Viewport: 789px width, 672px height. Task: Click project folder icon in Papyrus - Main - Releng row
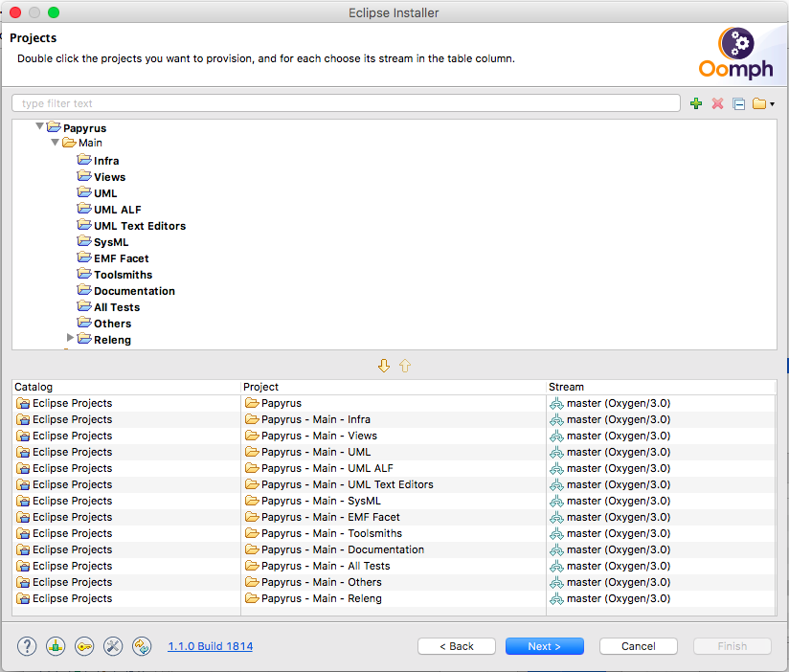pos(252,598)
